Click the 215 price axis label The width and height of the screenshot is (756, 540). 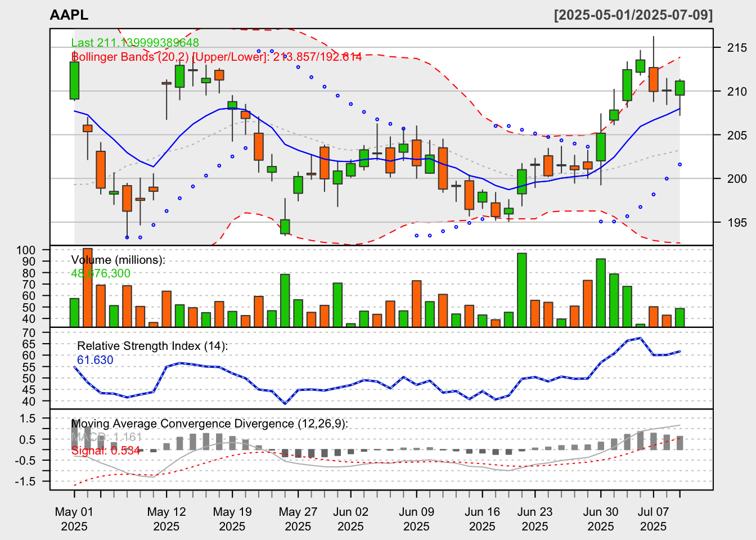click(x=737, y=48)
